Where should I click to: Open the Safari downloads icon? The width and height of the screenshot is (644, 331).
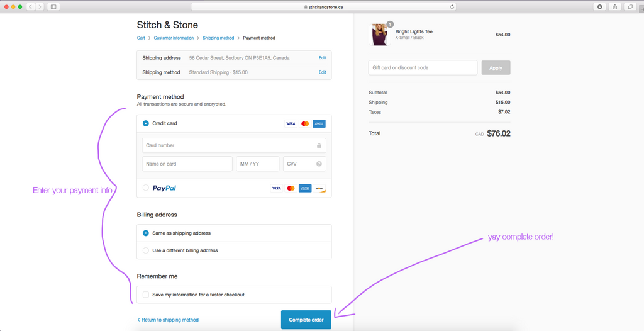tap(599, 7)
